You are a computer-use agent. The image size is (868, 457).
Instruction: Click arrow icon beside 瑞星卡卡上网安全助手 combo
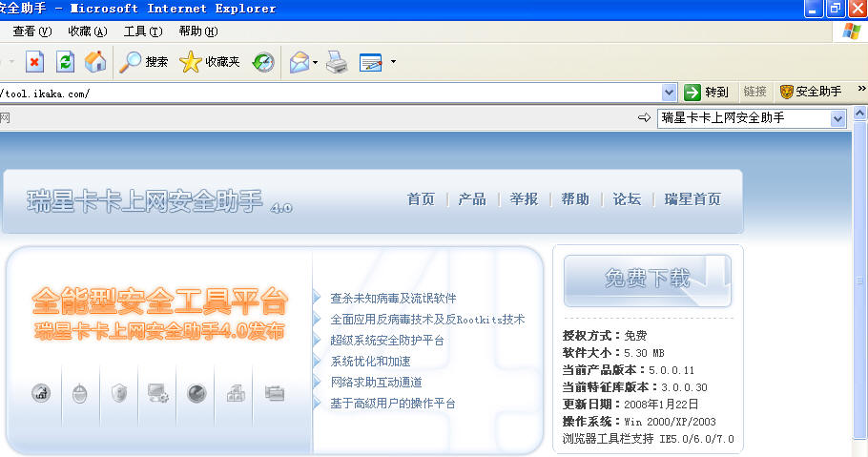pos(644,117)
